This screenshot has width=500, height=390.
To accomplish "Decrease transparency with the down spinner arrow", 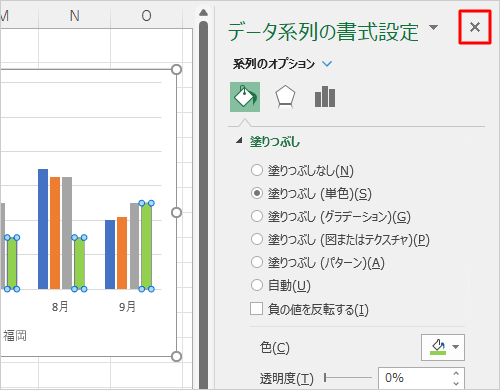I will (x=456, y=383).
